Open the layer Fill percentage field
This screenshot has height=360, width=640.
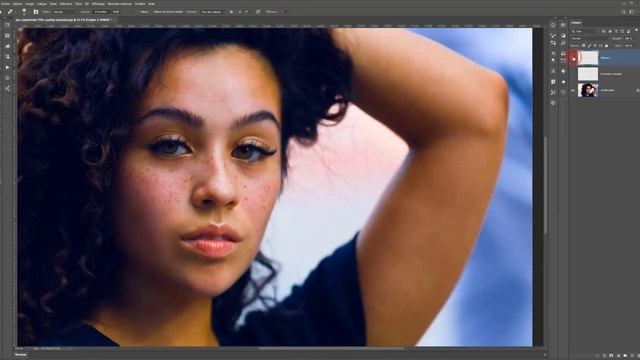629,46
